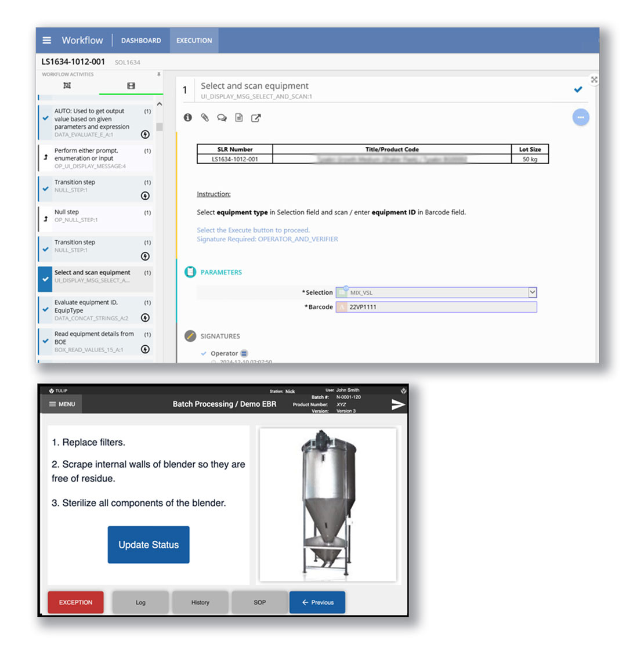Collapse the PARAMETERS section
The image size is (644, 651).
tap(190, 272)
